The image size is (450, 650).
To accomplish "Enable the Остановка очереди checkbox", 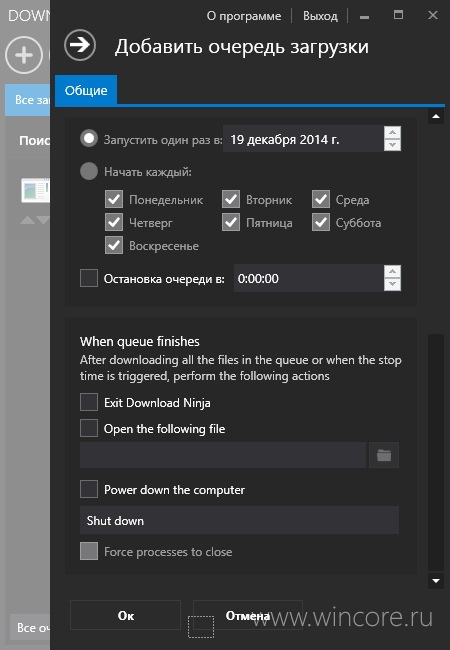I will point(89,278).
